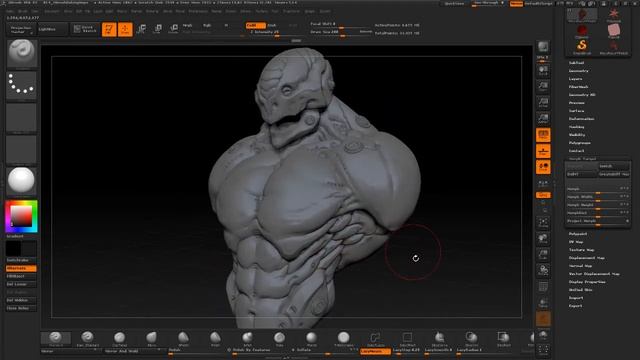Click the Scale transform icon in the top shelf
The height and width of the screenshot is (360, 640).
[158, 29]
